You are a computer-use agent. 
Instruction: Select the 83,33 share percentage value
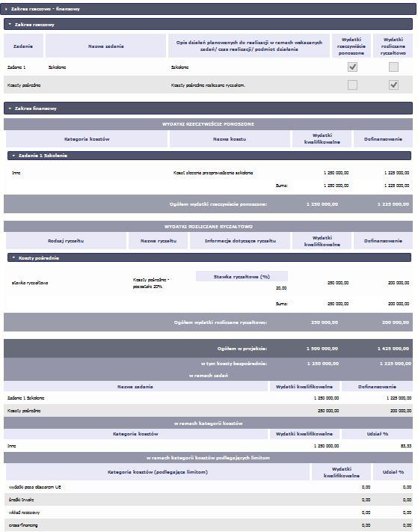[406, 446]
